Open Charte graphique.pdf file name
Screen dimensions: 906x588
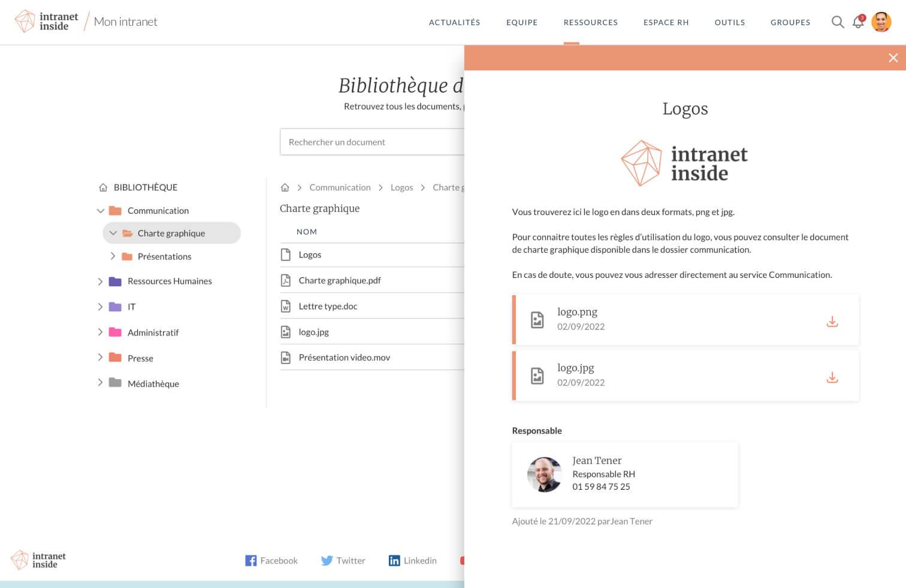click(340, 280)
